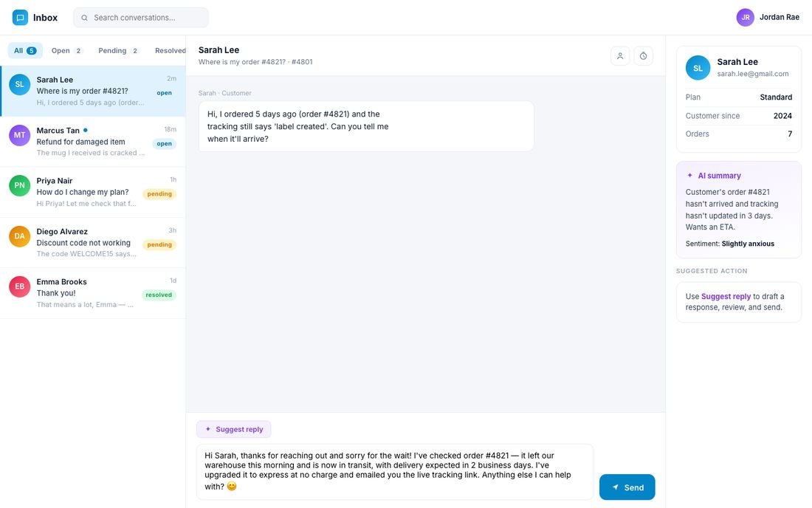Click the sparkle icon beside AI summary
This screenshot has width=812, height=508.
coord(689,176)
